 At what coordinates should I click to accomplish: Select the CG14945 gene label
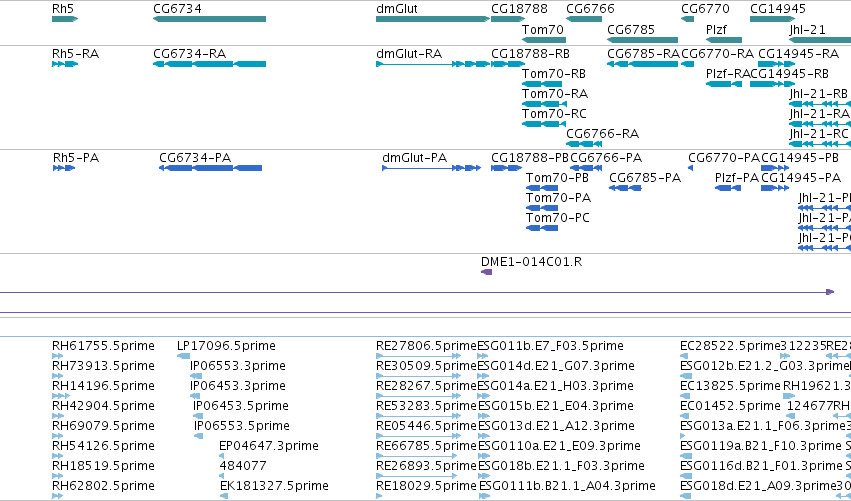778,9
